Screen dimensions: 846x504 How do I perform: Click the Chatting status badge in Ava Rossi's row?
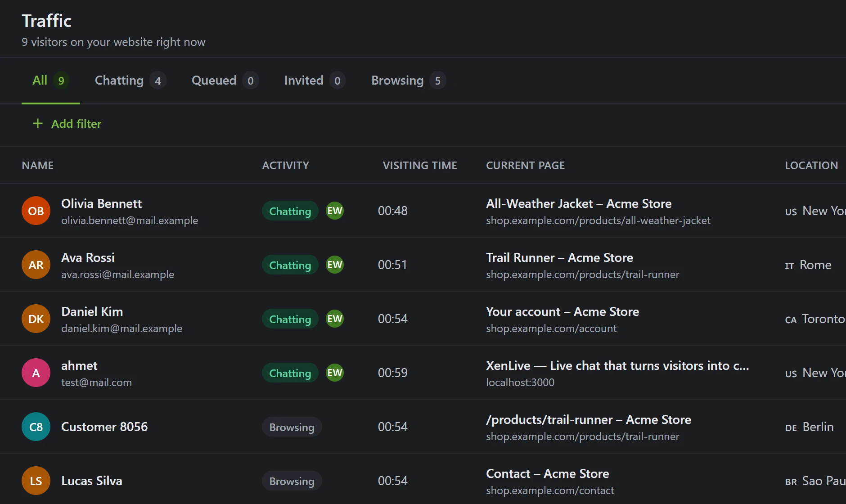pyautogui.click(x=290, y=265)
